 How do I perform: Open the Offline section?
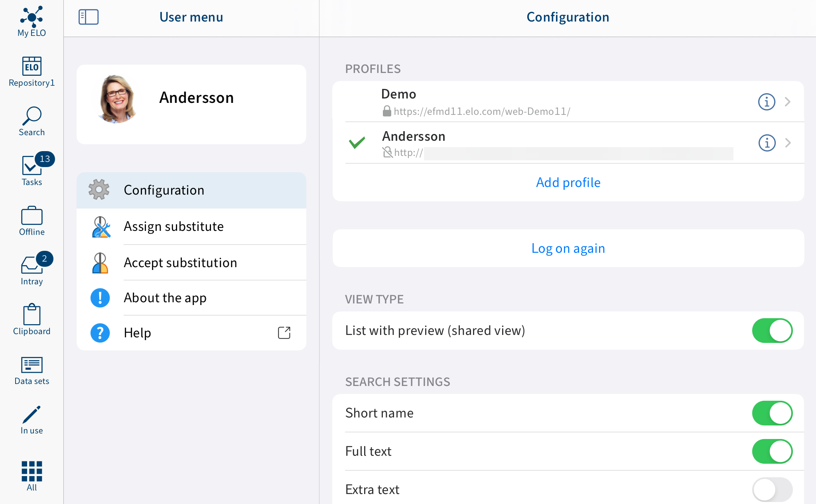[31, 221]
